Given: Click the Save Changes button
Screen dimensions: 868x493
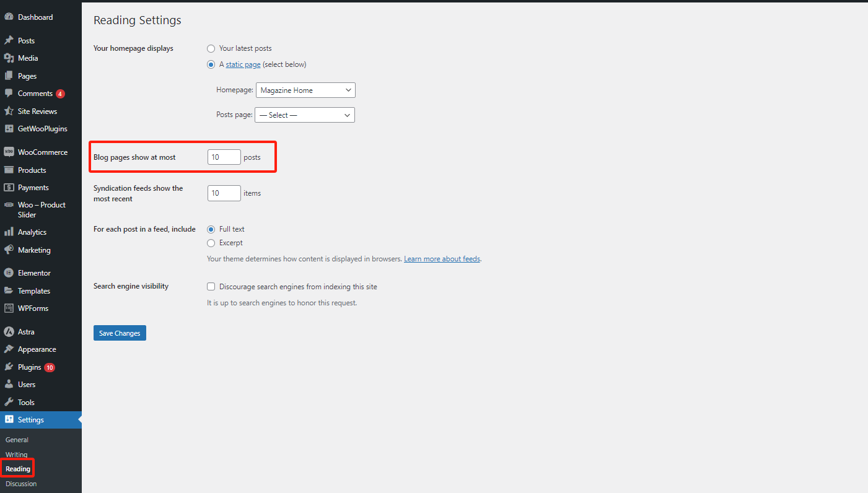Looking at the screenshot, I should tap(119, 333).
